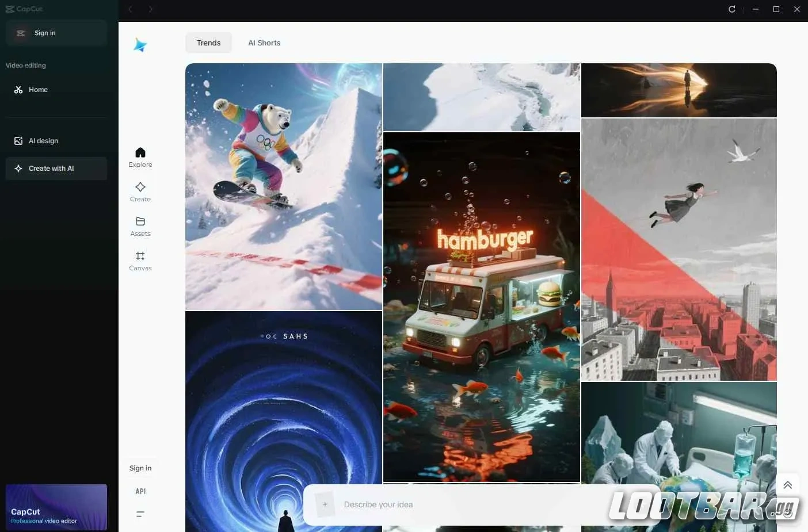Viewport: 808px width, 532px height.
Task: Click the plus icon in prompt box
Action: click(x=325, y=504)
